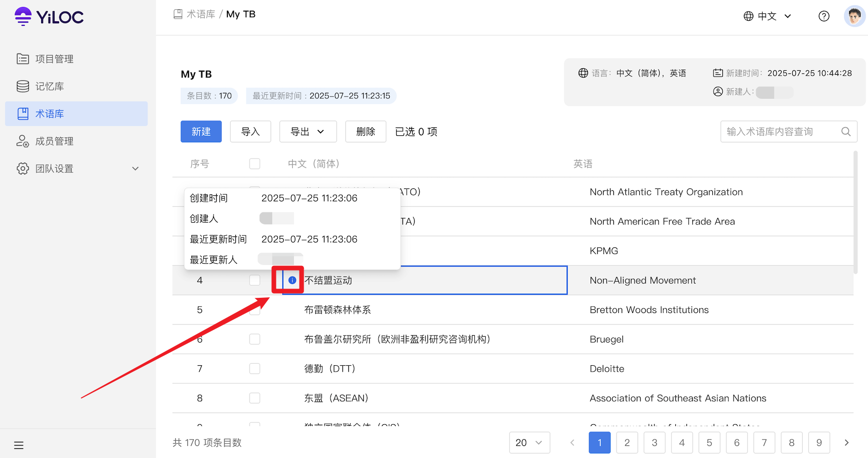Click the search magnifier icon

[x=846, y=132]
